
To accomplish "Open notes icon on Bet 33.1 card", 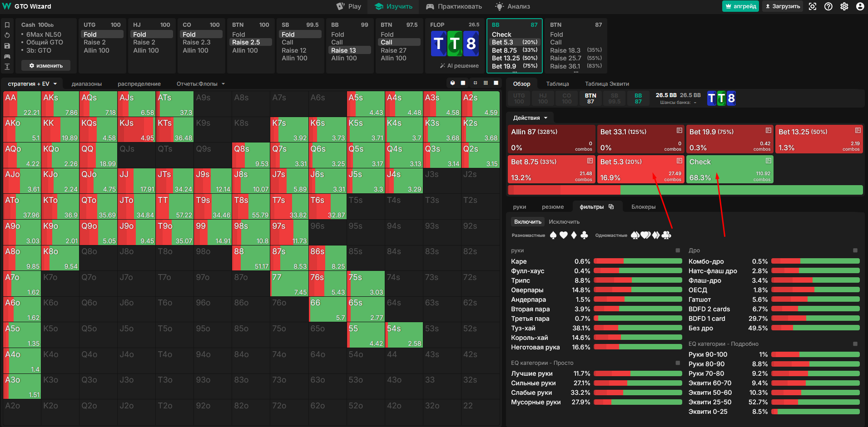I will pos(679,131).
